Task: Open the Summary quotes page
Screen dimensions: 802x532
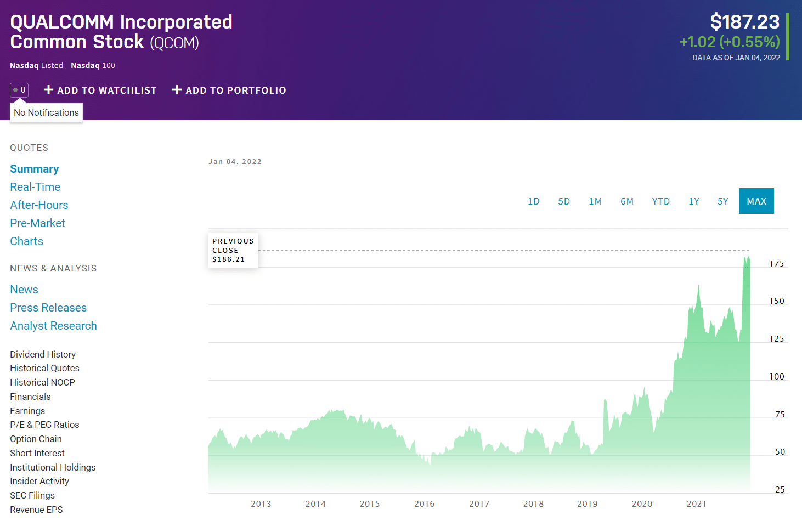Action: pyautogui.click(x=34, y=169)
